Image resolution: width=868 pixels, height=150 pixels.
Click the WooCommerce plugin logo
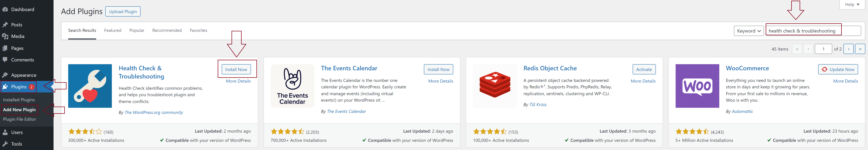(697, 86)
